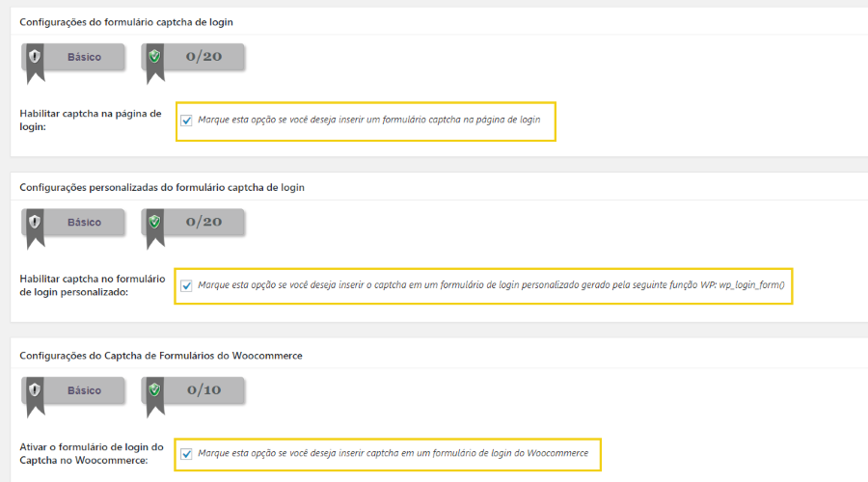Viewport: 868px width, 482px height.
Task: Click green shield icon beside 0/10 score
Action: pos(154,389)
